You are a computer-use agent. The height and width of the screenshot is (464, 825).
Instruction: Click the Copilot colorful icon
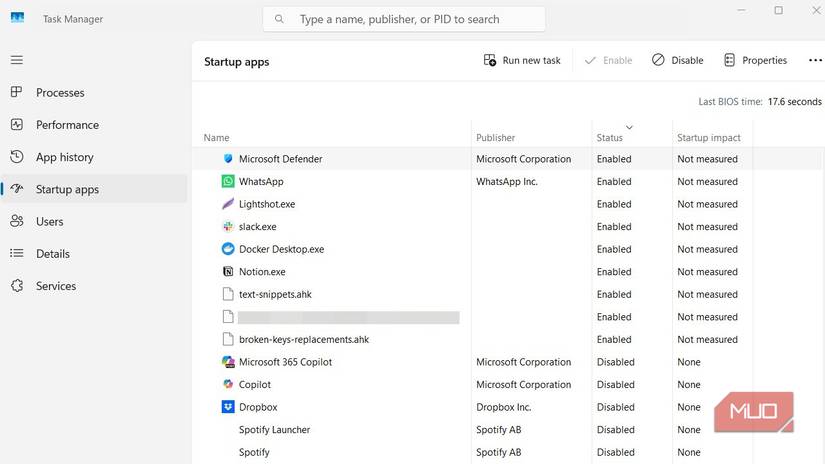pyautogui.click(x=228, y=384)
